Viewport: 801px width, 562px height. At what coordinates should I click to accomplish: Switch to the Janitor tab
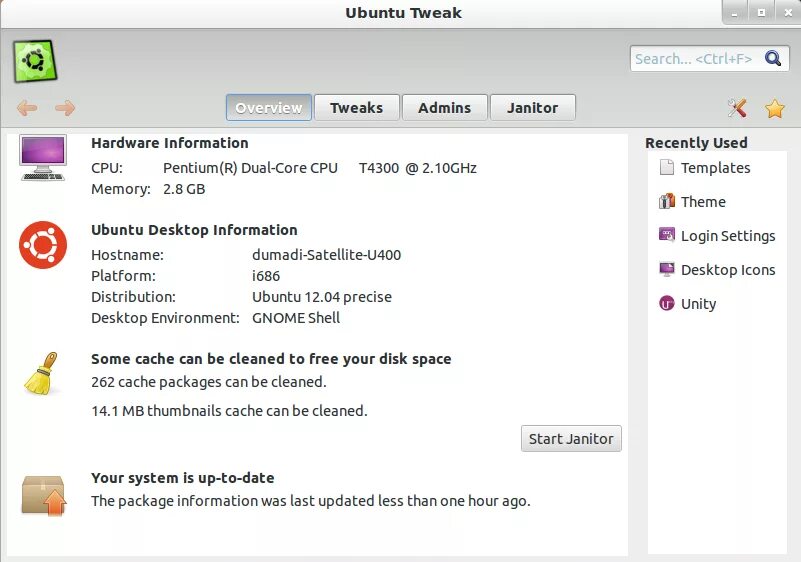click(x=532, y=108)
